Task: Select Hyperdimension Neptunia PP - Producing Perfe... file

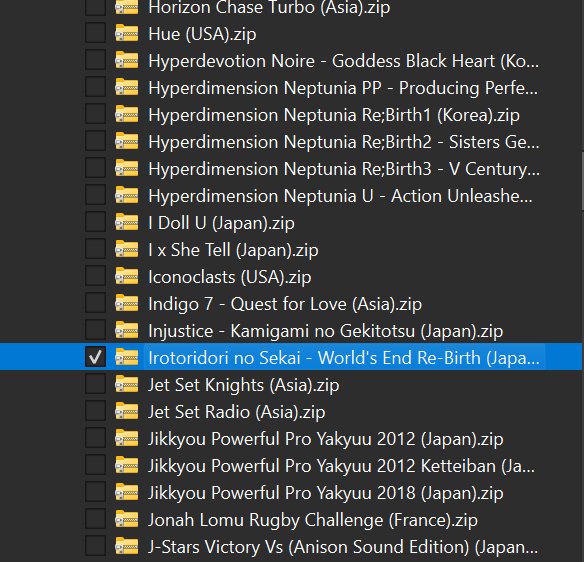Action: tap(343, 88)
